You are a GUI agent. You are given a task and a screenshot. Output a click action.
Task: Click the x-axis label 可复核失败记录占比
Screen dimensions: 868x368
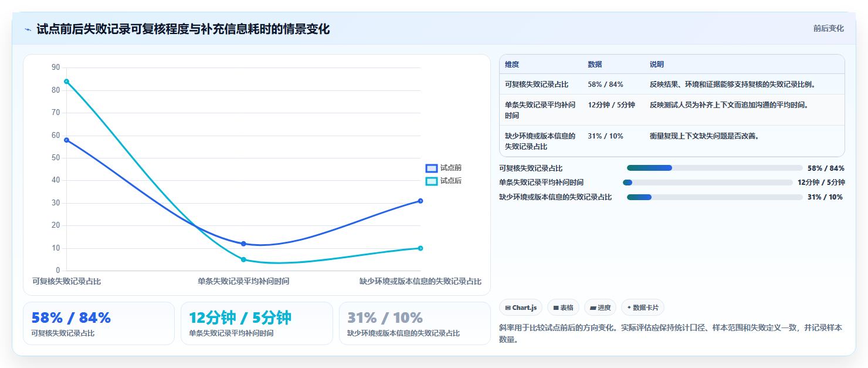66,282
